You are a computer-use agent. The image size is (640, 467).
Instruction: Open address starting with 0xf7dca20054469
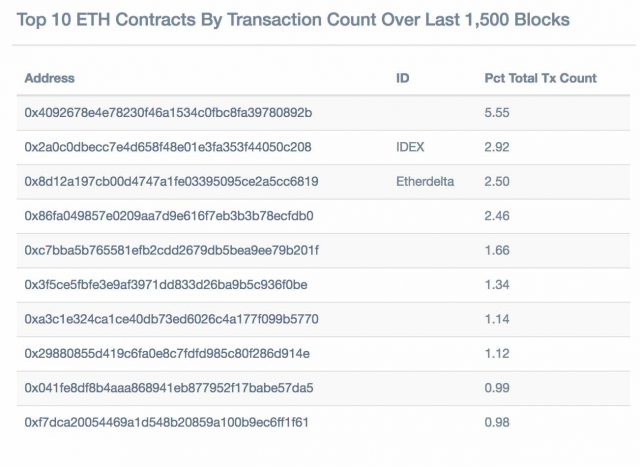[x=167, y=422]
